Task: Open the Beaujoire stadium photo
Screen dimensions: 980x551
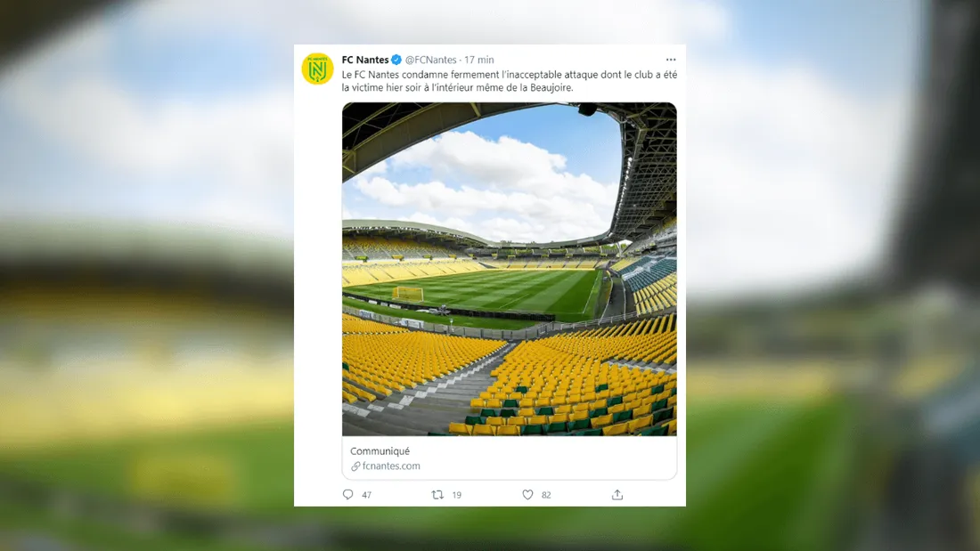Action: pos(509,269)
